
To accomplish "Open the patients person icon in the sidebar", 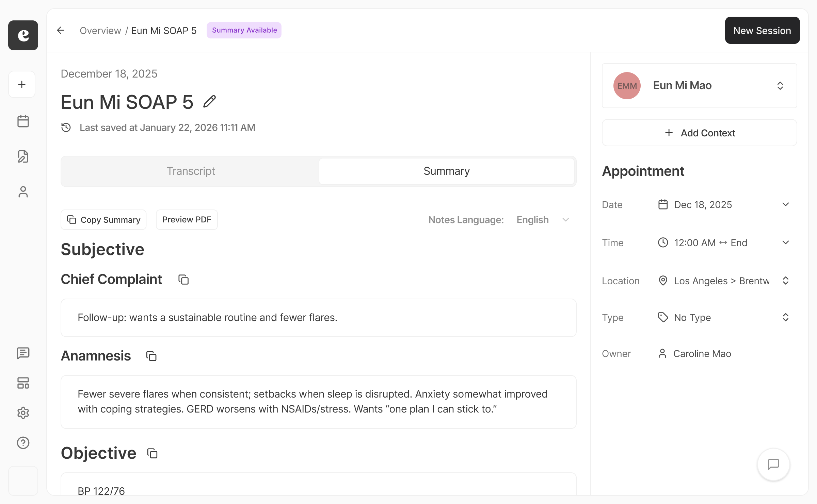I will (x=23, y=192).
